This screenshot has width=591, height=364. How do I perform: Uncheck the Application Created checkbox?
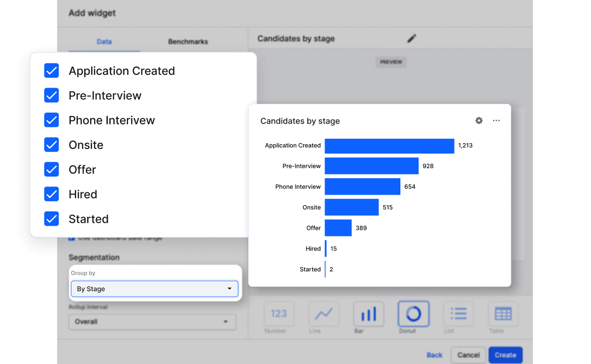[52, 71]
